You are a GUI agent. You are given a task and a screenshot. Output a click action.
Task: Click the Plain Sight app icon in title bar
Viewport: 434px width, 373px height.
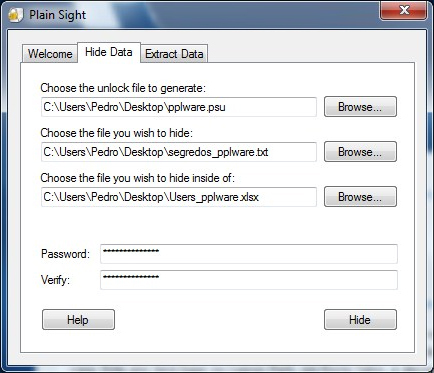[16, 15]
